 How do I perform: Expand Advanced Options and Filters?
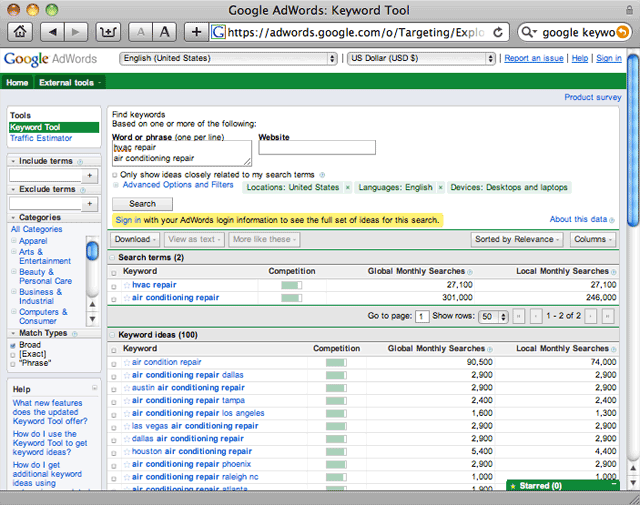pos(178,185)
